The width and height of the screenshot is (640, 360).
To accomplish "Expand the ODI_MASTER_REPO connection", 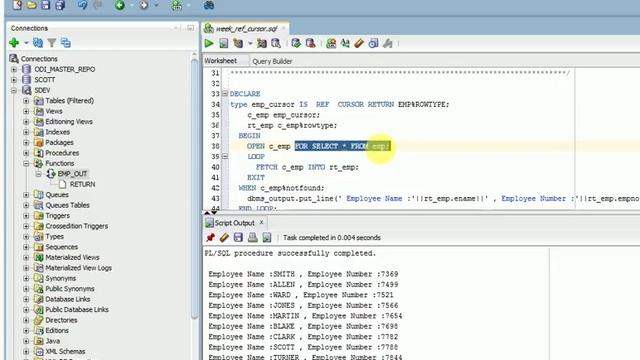I will click(x=14, y=69).
